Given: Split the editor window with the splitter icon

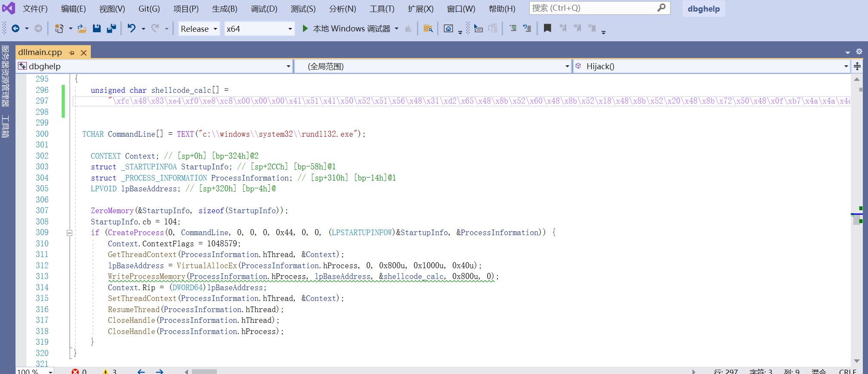Looking at the screenshot, I should (857, 66).
